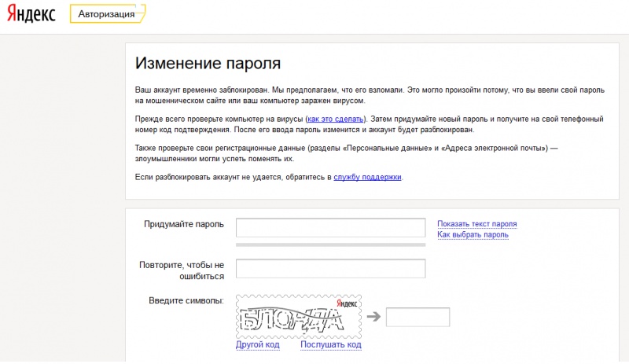
Task: Click the repeat password input field
Action: point(330,269)
